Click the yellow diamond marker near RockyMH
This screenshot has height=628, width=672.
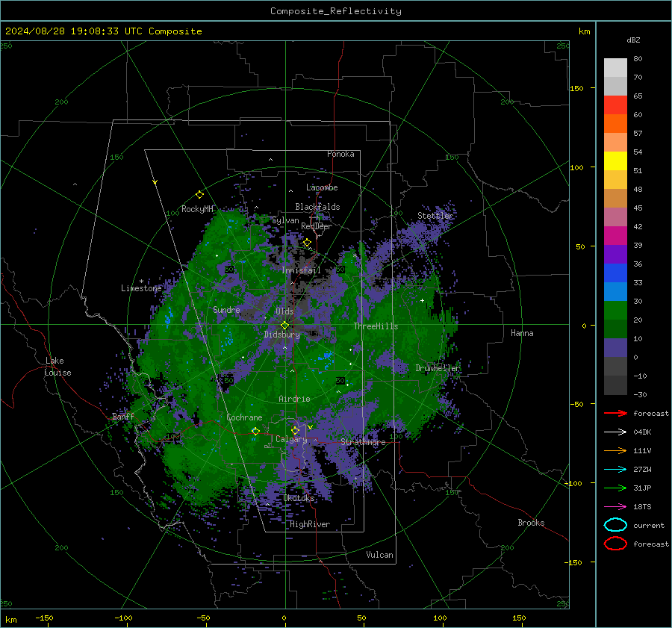199,195
